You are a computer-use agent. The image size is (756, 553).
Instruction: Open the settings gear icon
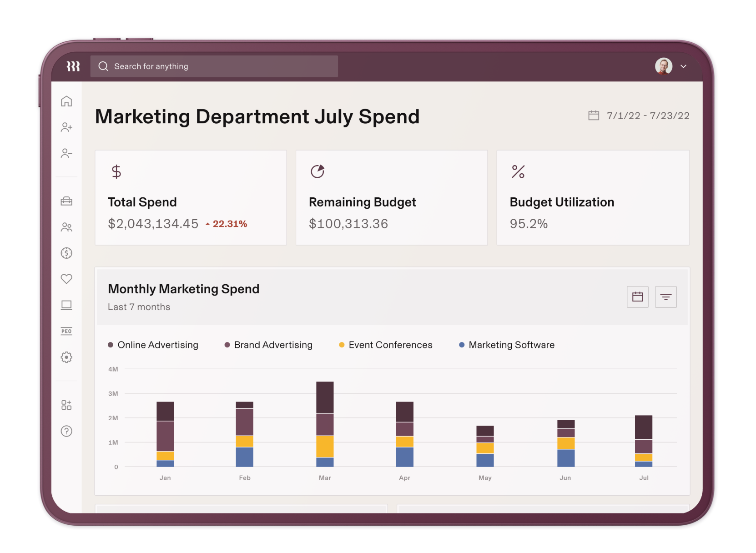[66, 357]
